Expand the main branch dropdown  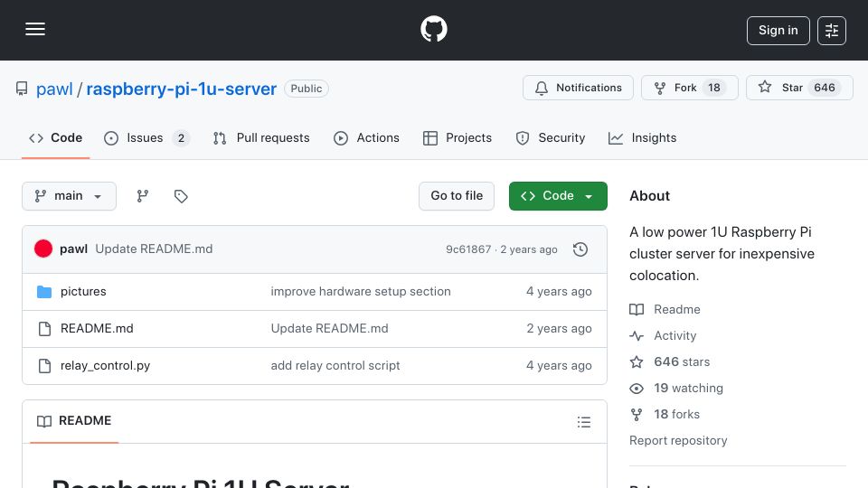pos(70,196)
